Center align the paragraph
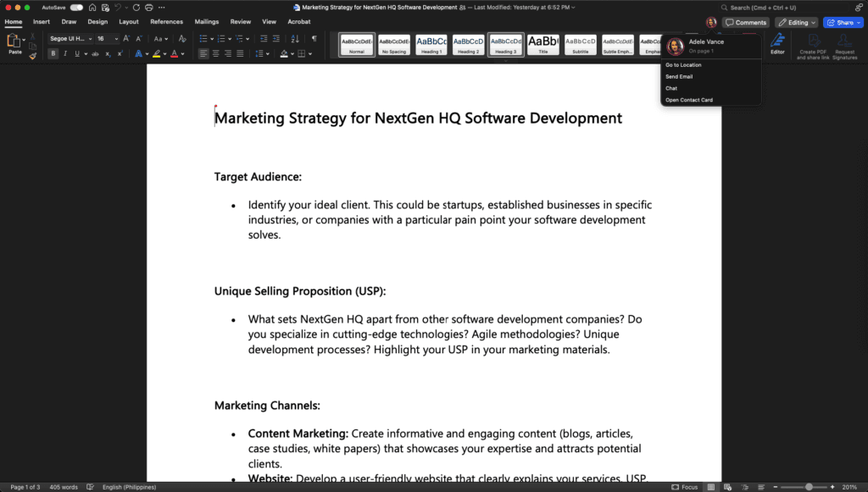 216,53
